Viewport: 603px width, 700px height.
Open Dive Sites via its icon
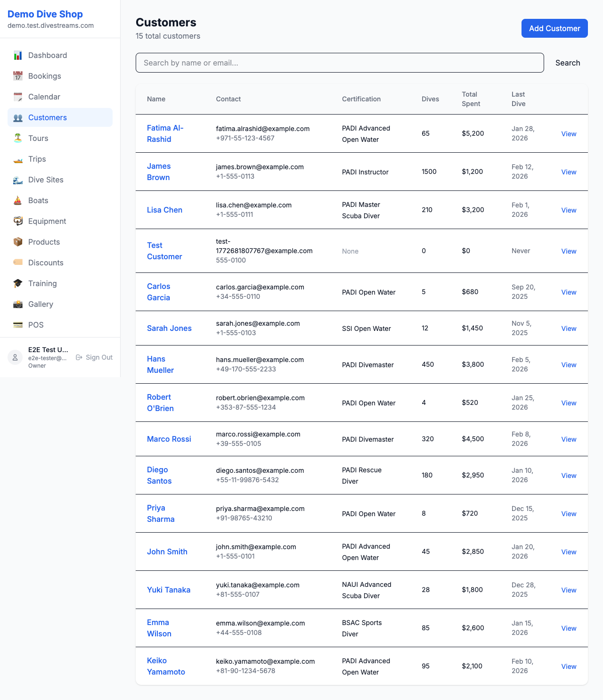tap(17, 180)
